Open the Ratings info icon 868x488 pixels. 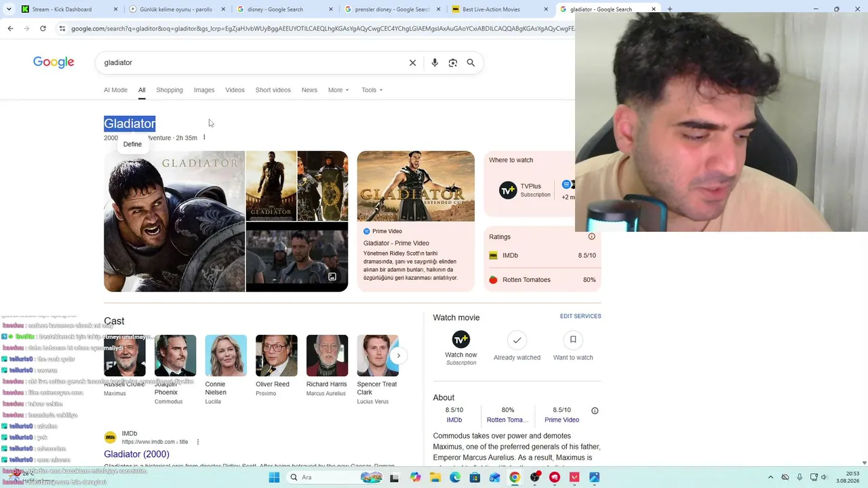(x=591, y=237)
